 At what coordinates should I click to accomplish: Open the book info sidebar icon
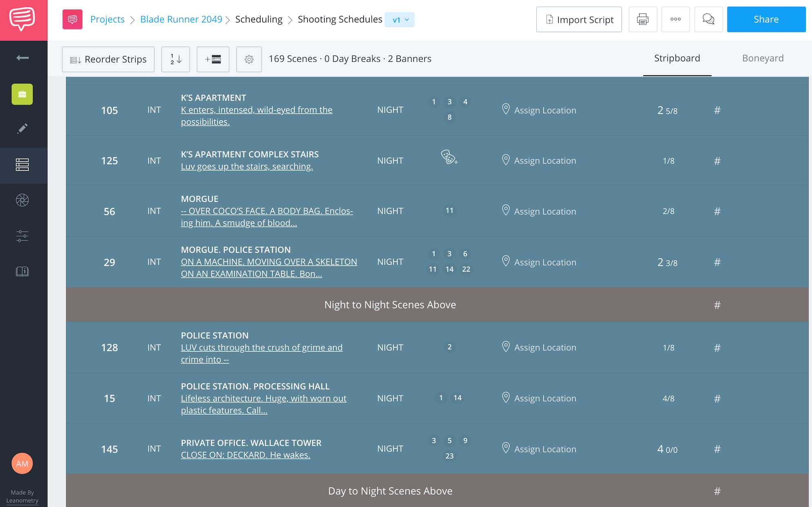pos(22,271)
